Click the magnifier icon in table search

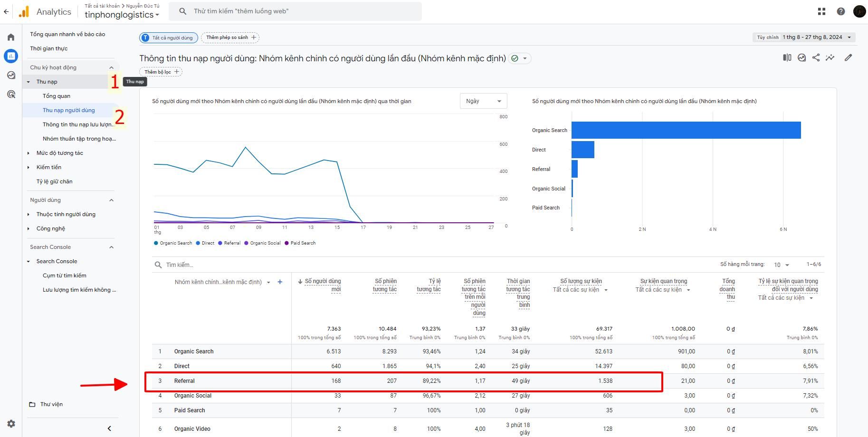158,265
